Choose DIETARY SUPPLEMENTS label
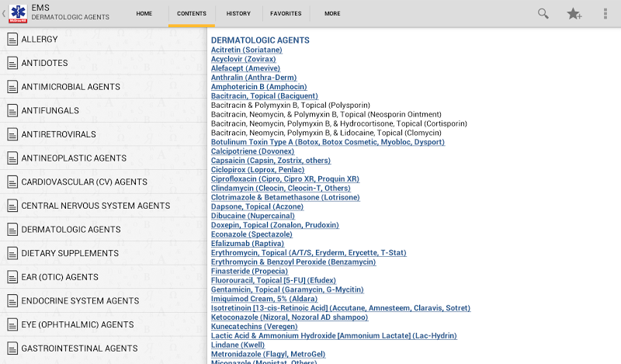 pos(70,253)
